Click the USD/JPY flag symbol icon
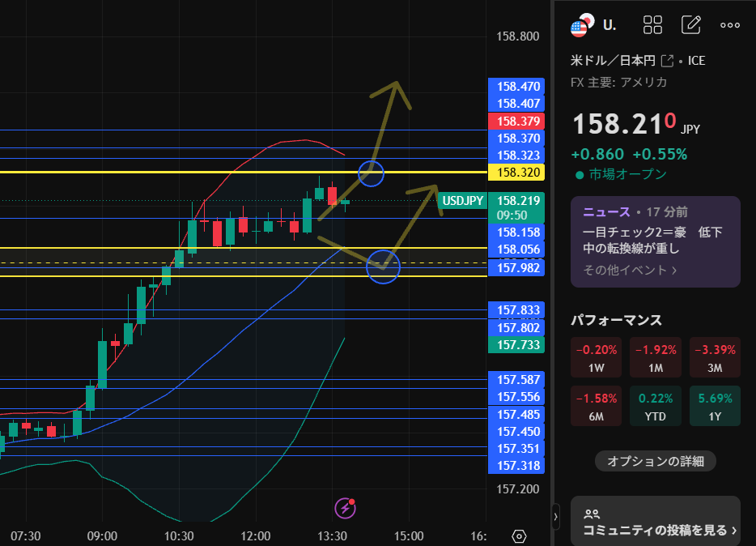 point(583,26)
